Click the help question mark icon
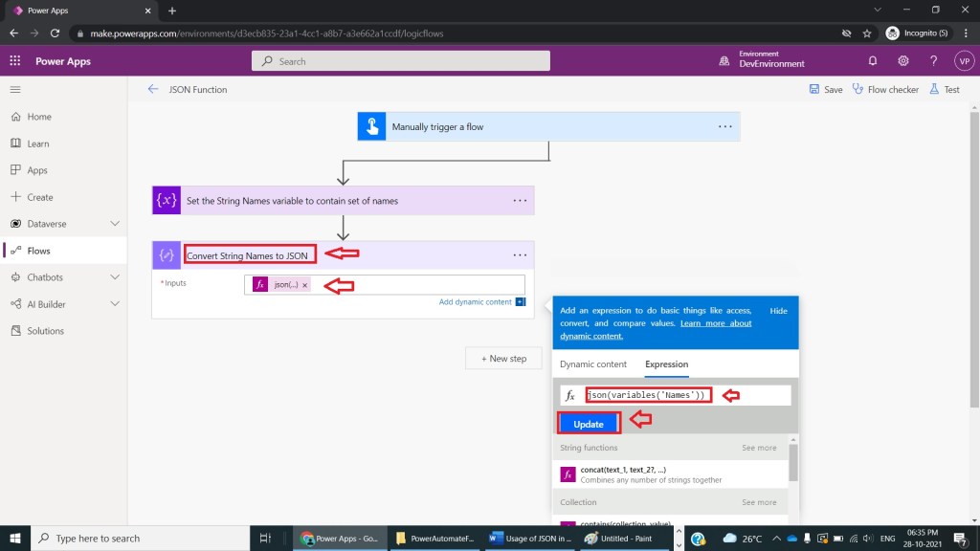Image resolution: width=980 pixels, height=551 pixels. [x=933, y=60]
